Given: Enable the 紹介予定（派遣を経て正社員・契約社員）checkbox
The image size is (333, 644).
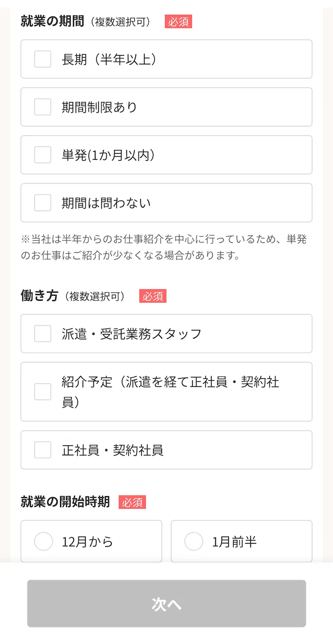Looking at the screenshot, I should pyautogui.click(x=42, y=391).
